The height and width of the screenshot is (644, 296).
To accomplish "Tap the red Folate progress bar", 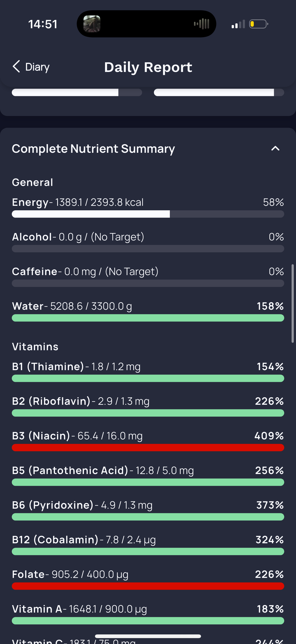I will (x=148, y=586).
